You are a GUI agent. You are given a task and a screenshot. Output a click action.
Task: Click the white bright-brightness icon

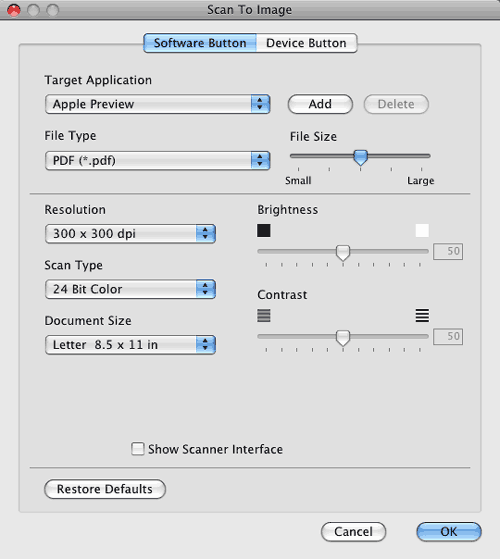[422, 230]
